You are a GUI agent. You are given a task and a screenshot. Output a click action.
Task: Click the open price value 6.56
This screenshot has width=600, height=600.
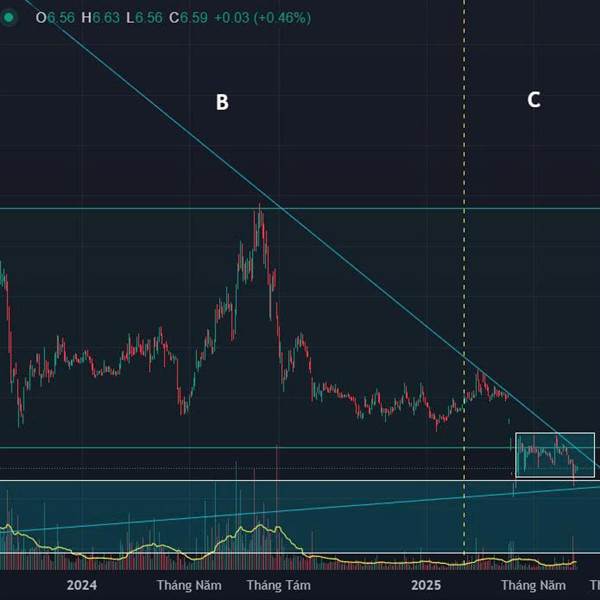tap(61, 18)
